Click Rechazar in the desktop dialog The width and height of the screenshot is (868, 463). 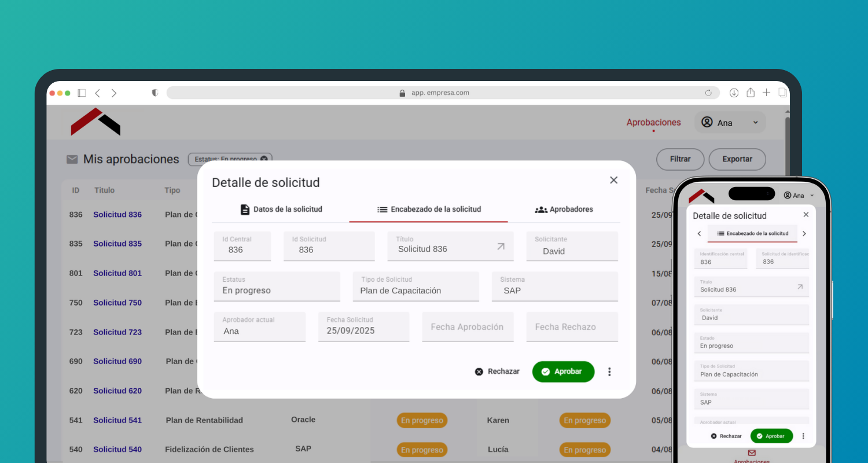tap(497, 372)
